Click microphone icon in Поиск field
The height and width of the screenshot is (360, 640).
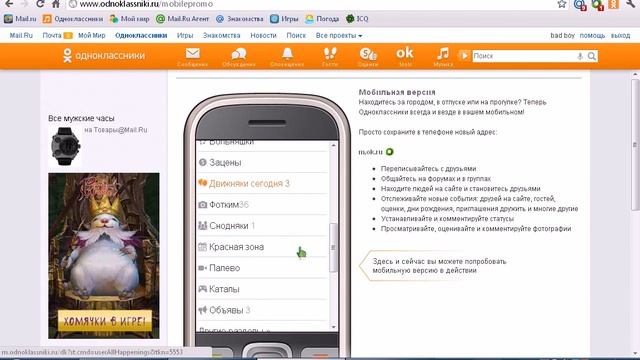point(580,56)
